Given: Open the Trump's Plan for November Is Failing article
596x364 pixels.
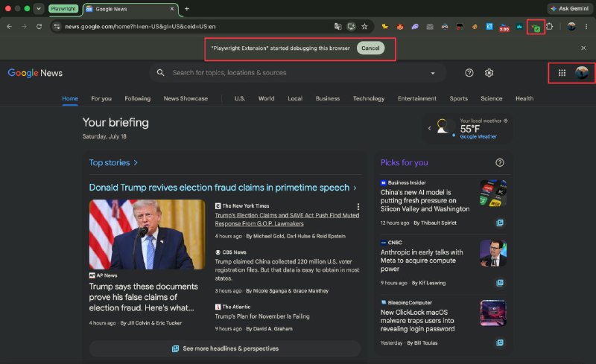Looking at the screenshot, I should tap(262, 316).
